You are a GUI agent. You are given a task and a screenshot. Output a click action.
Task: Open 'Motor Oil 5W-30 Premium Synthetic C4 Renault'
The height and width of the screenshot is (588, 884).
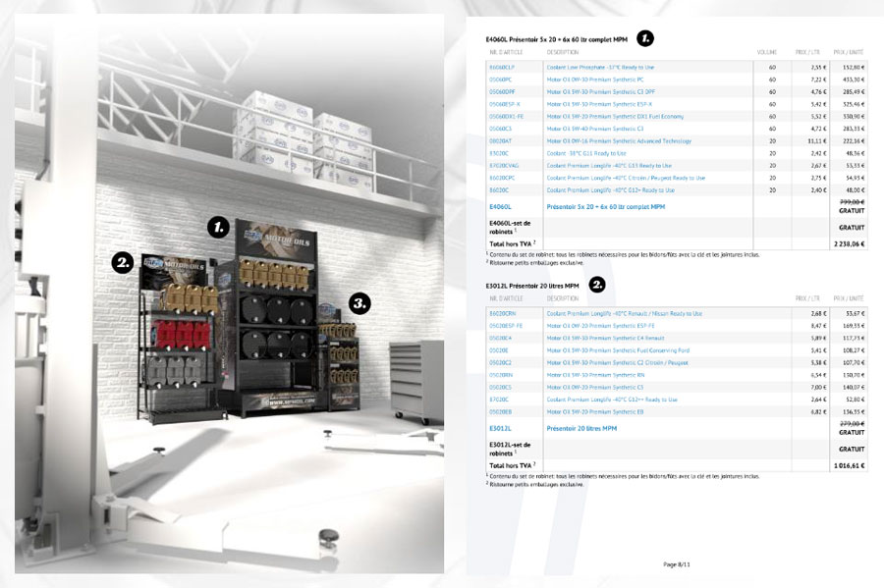coord(605,339)
